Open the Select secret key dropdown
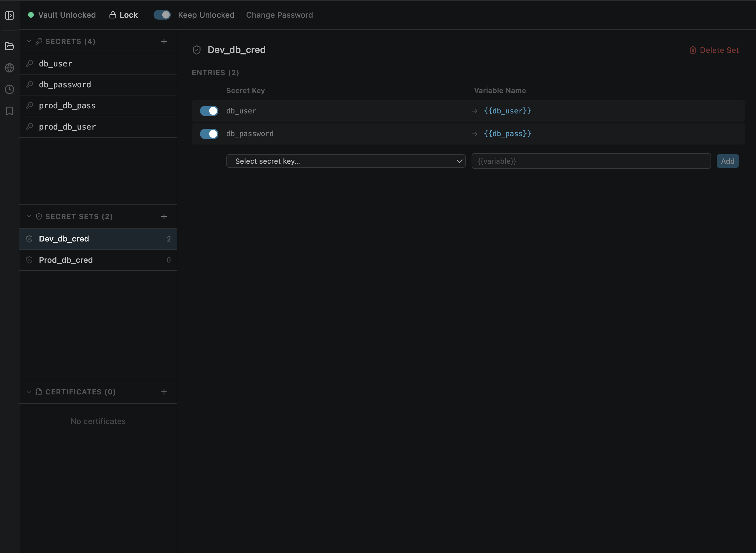The image size is (756, 553). 346,161
